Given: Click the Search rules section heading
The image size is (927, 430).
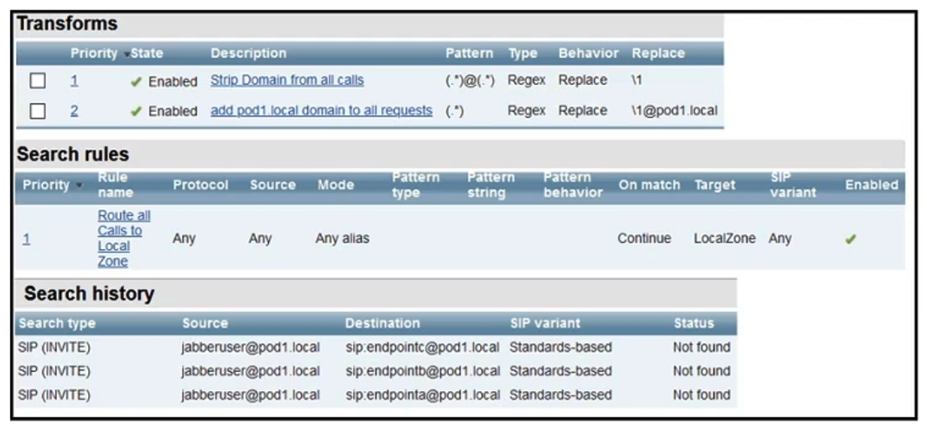Looking at the screenshot, I should pos(73,154).
